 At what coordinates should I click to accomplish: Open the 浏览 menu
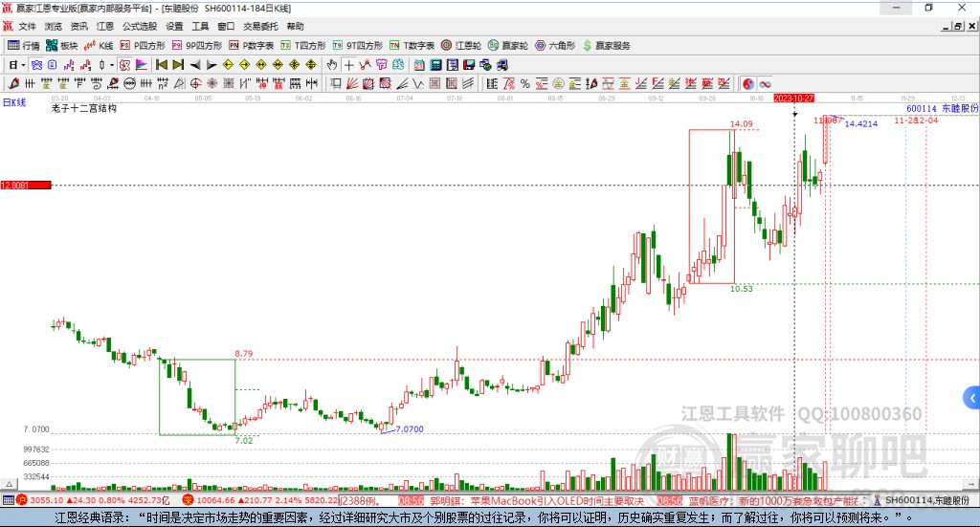[54, 26]
